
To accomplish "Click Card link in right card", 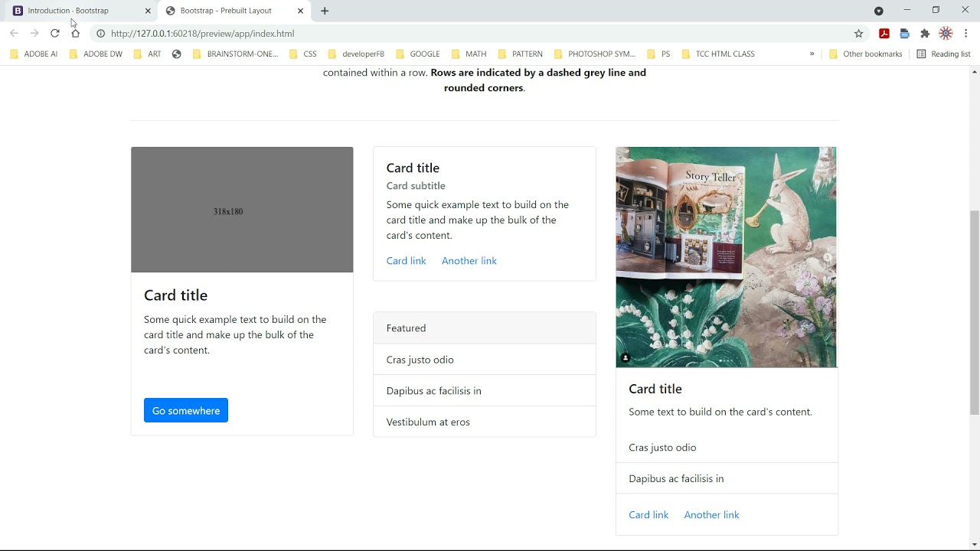I will [x=648, y=515].
